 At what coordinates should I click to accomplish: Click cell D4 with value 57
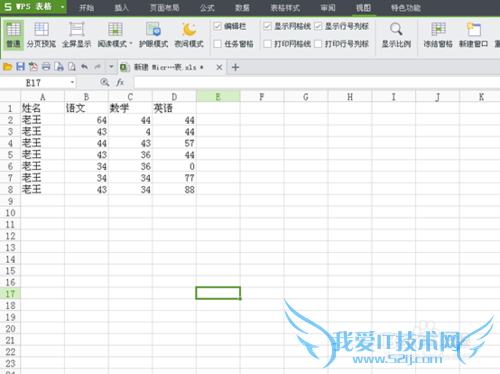174,143
